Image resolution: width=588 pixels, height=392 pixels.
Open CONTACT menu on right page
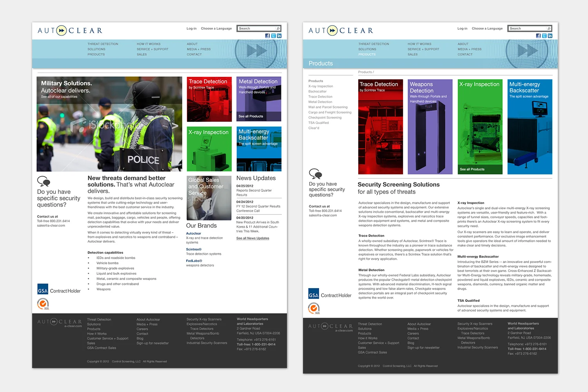coord(465,54)
